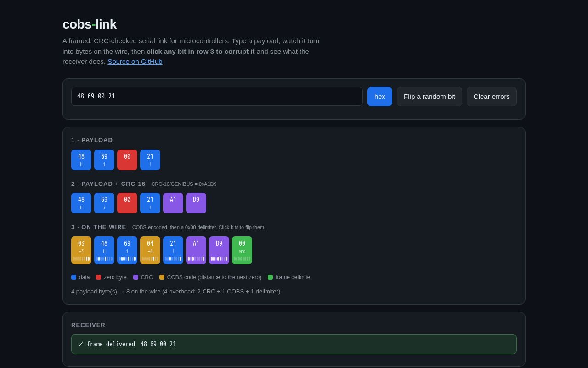This screenshot has height=368, width=588.
Task: Click the frame delivered status message
Action: click(294, 344)
